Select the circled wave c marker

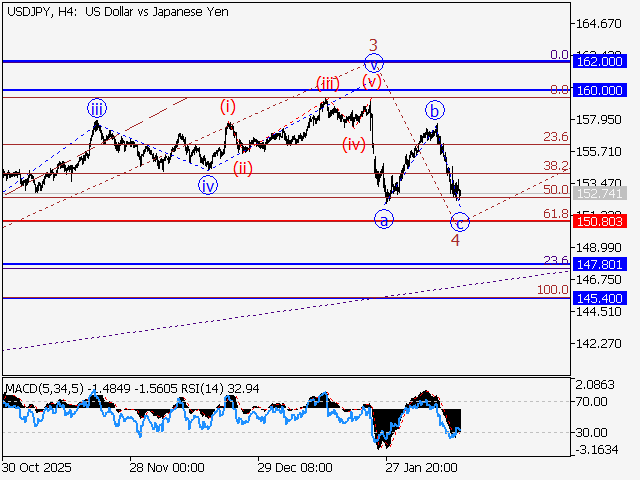coord(460,222)
